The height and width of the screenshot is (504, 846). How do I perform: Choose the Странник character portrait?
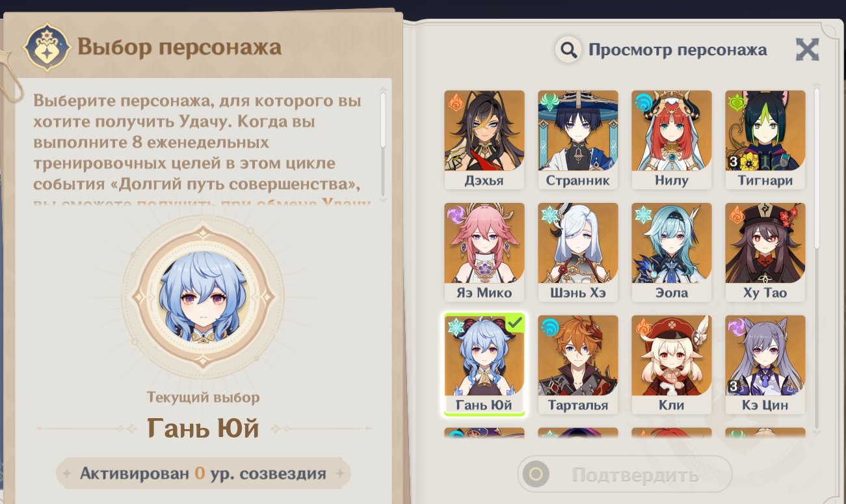577,140
